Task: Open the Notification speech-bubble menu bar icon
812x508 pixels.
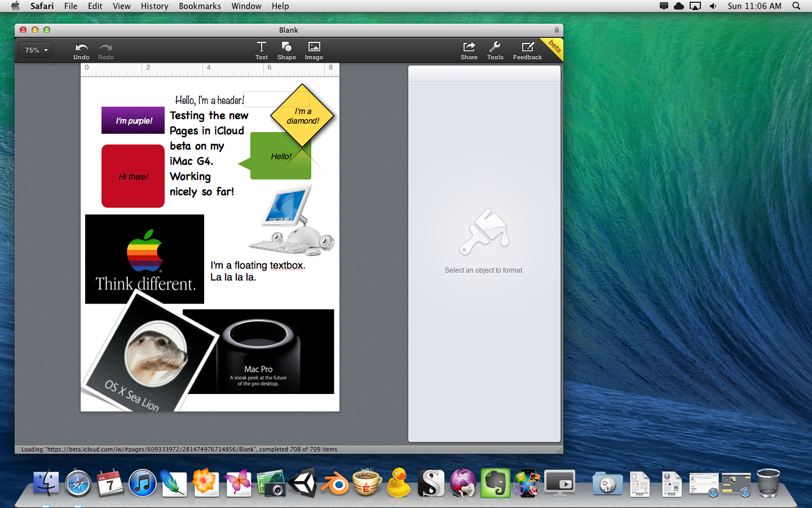Action: coord(664,6)
